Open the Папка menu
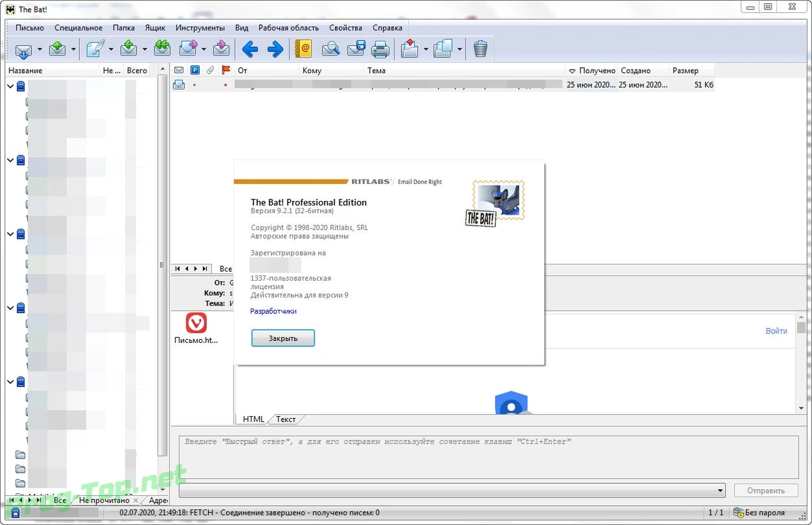Screen dimensions: 812x525 [124, 28]
